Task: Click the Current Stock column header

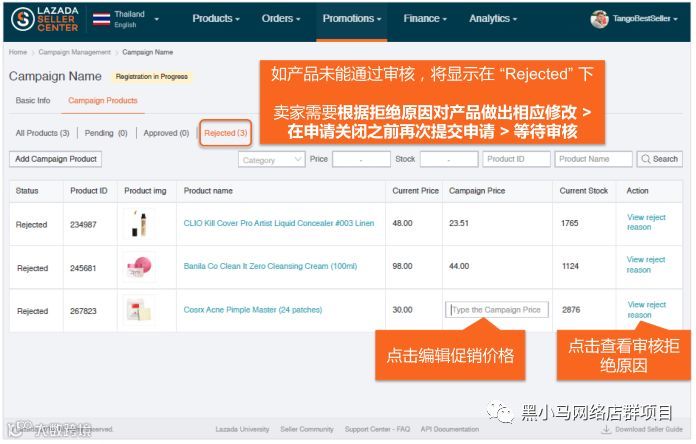Action: [x=584, y=190]
